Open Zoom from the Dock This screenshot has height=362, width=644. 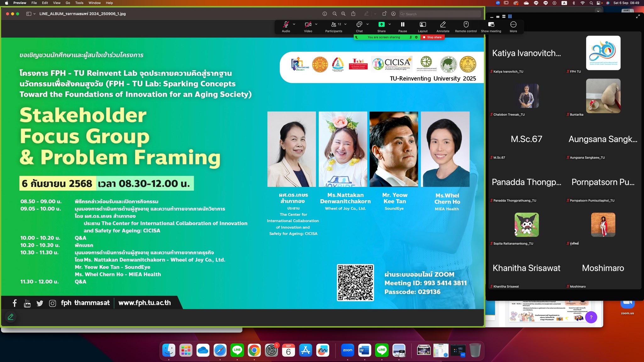coord(347,350)
